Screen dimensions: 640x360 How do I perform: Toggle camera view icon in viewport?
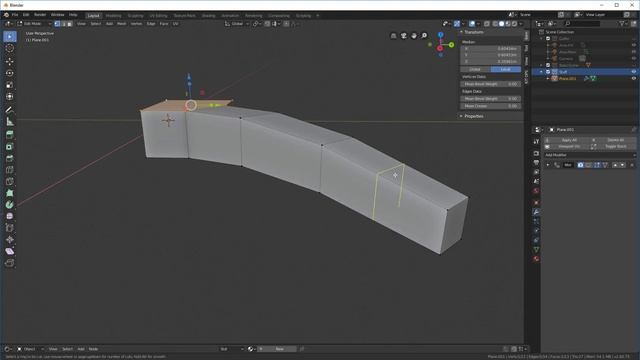[404, 36]
